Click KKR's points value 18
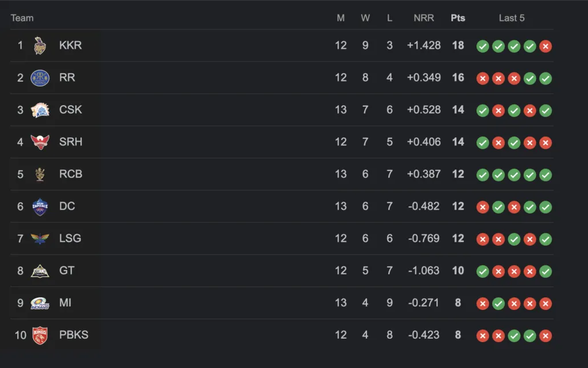The height and width of the screenshot is (368, 588). point(458,45)
